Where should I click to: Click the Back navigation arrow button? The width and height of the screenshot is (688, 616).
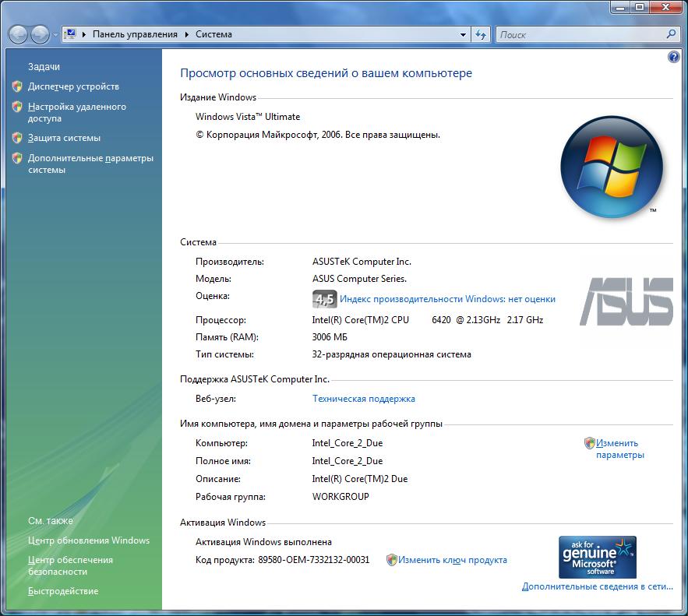point(19,34)
